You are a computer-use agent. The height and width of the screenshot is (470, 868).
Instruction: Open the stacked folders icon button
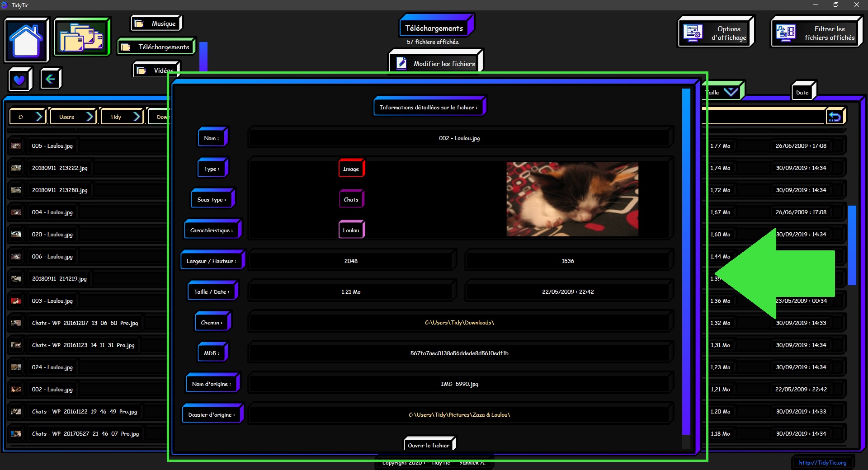point(82,37)
